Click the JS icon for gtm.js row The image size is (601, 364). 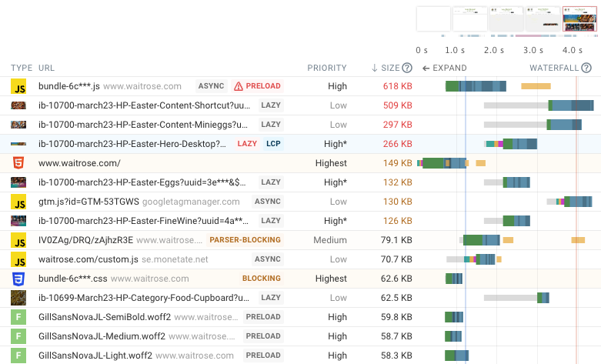18,202
